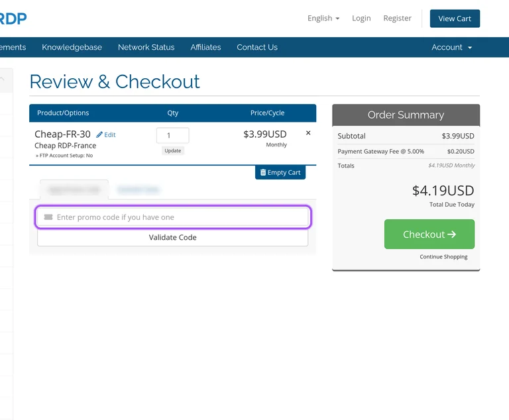
Task: Open the Knowledgebase menu item
Action: coord(72,48)
